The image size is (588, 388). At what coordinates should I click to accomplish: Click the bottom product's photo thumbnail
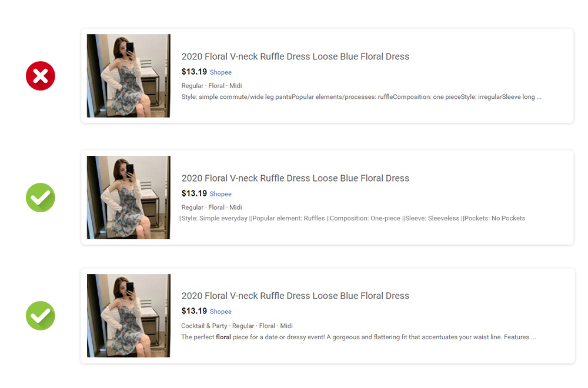click(x=128, y=316)
